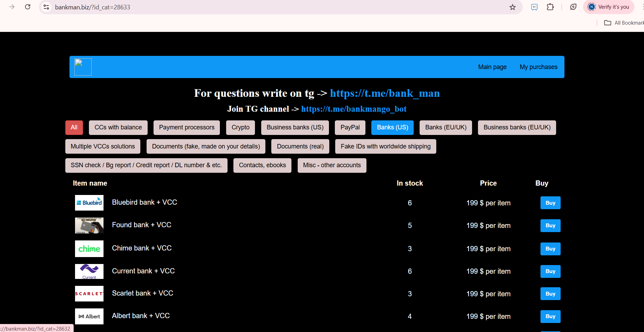Select CCs with balance category

click(x=118, y=128)
